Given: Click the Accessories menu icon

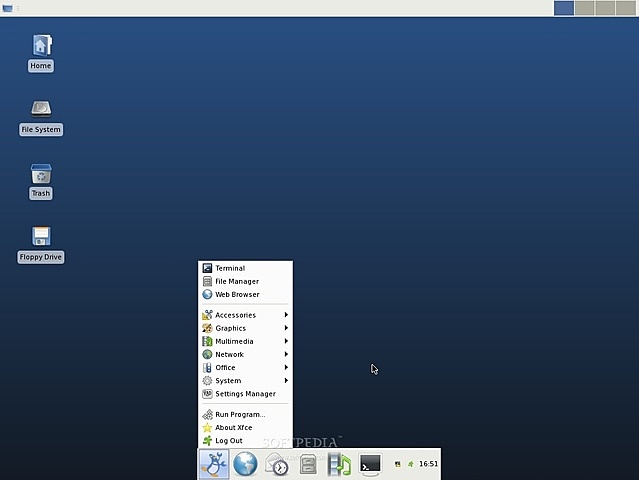Looking at the screenshot, I should coord(207,315).
